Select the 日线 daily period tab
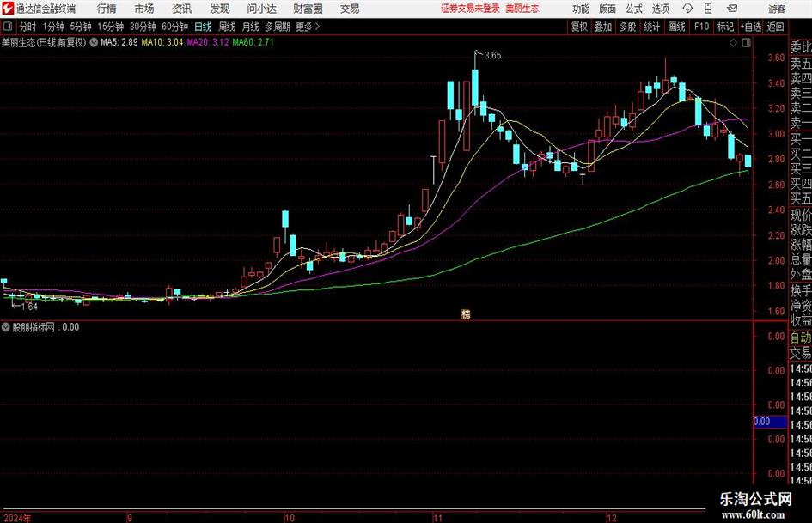This screenshot has height=523, width=812. pos(203,27)
